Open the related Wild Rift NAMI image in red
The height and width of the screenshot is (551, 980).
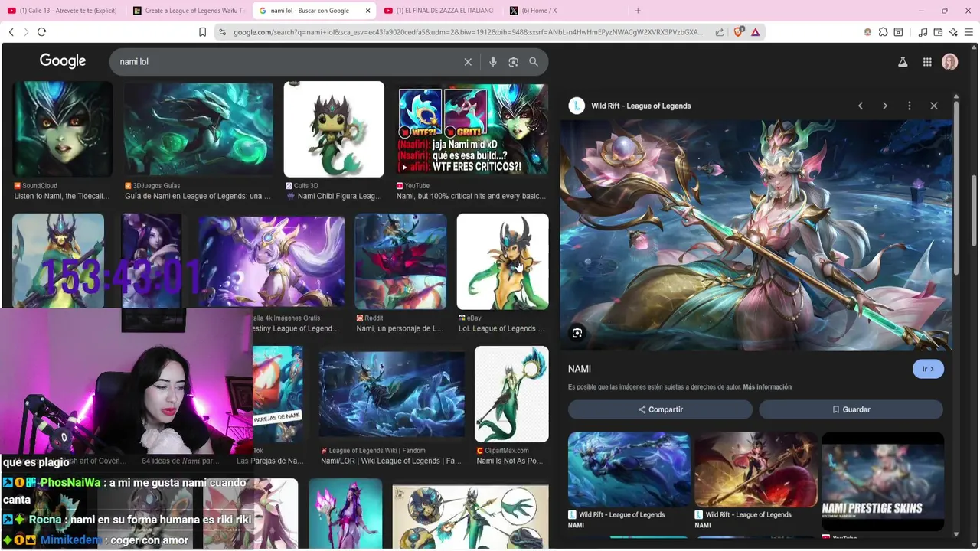756,469
